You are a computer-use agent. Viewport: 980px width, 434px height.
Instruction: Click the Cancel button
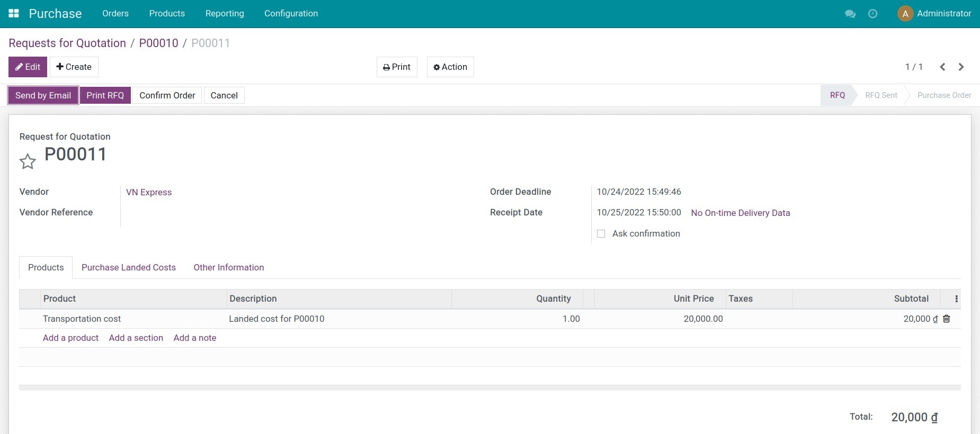pos(224,95)
